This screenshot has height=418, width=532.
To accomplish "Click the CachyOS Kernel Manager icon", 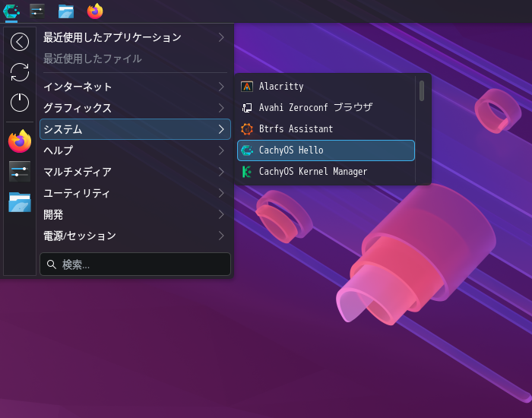I will click(247, 172).
